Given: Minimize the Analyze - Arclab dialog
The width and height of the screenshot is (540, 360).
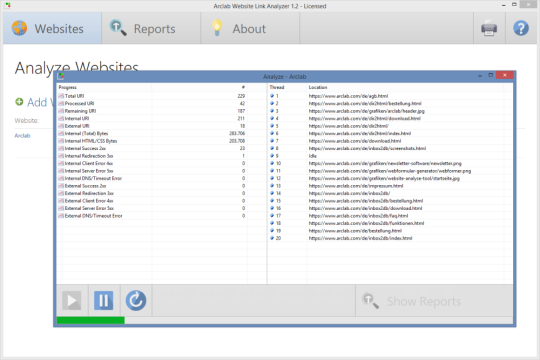Looking at the screenshot, I should (x=480, y=75).
